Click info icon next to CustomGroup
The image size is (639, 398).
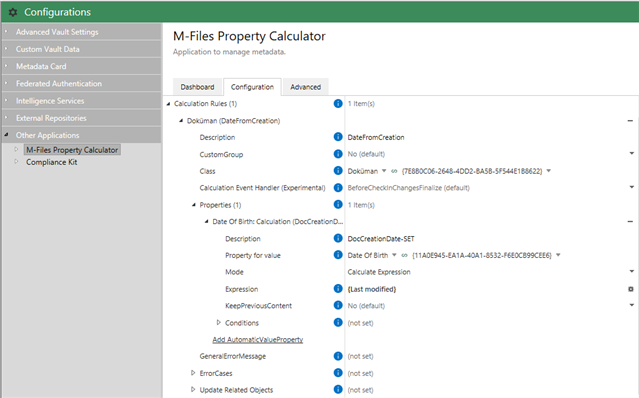click(x=338, y=154)
